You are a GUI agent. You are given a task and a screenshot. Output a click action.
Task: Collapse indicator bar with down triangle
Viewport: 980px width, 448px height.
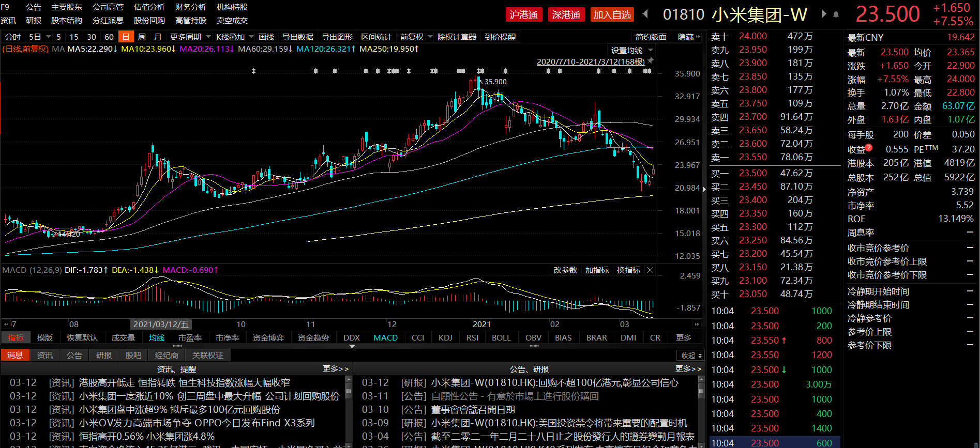pyautogui.click(x=352, y=346)
